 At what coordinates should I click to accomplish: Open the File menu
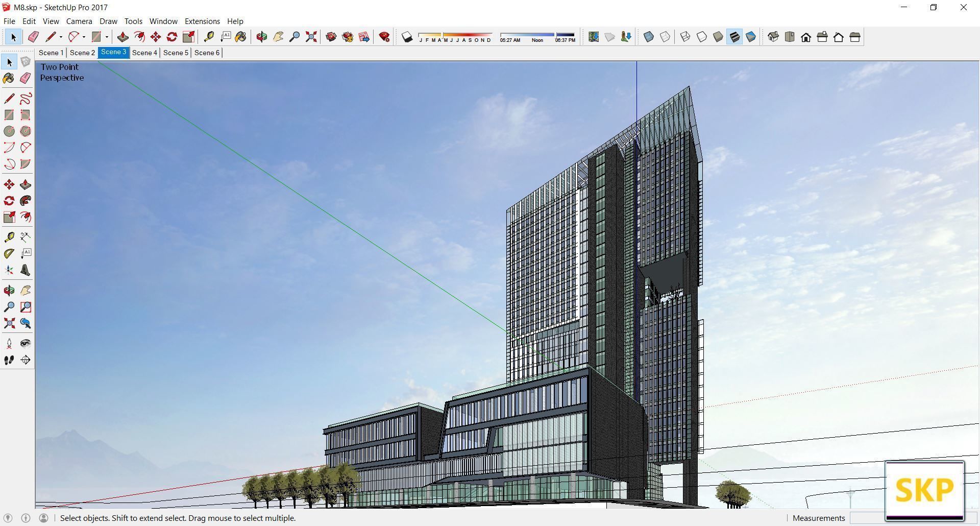pos(9,21)
